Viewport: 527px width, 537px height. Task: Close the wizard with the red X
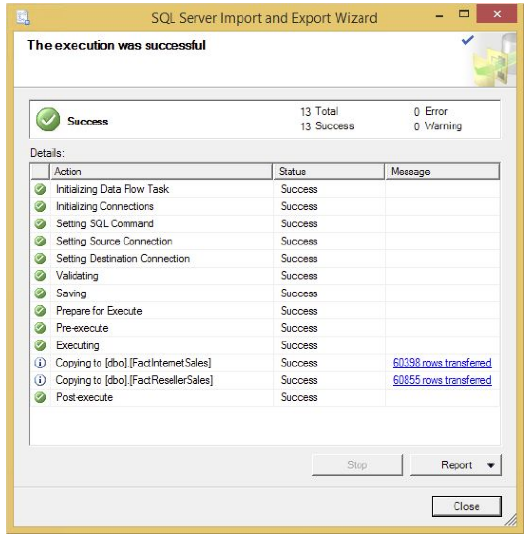497,14
